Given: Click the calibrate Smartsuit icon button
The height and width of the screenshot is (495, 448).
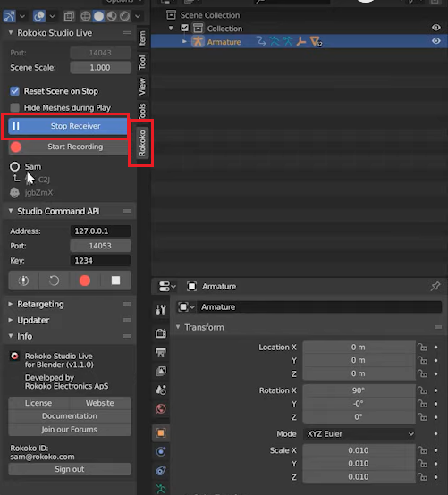Looking at the screenshot, I should [x=23, y=281].
